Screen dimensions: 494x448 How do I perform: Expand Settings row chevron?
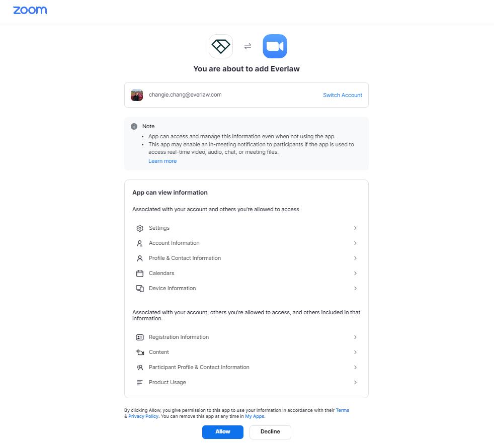tap(355, 228)
